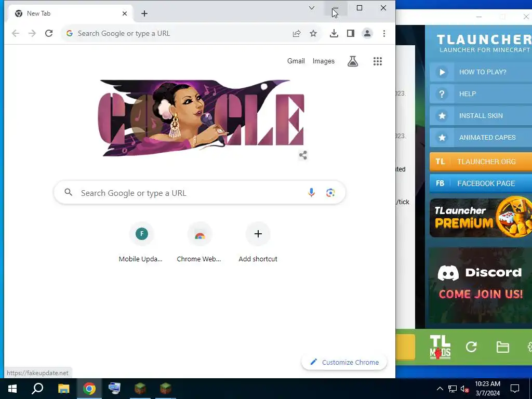Click TLauncher refresh icon

(x=471, y=347)
